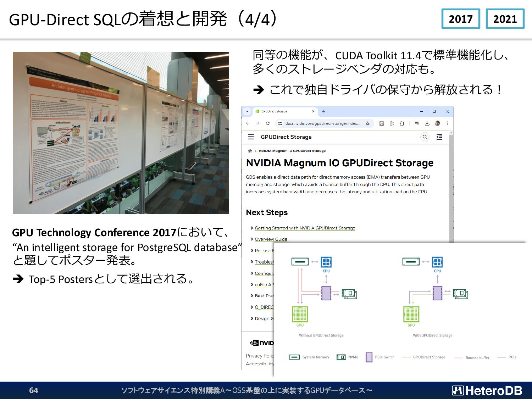Open the Overview Guide link
This screenshot has height=399, width=532.
coord(271,239)
